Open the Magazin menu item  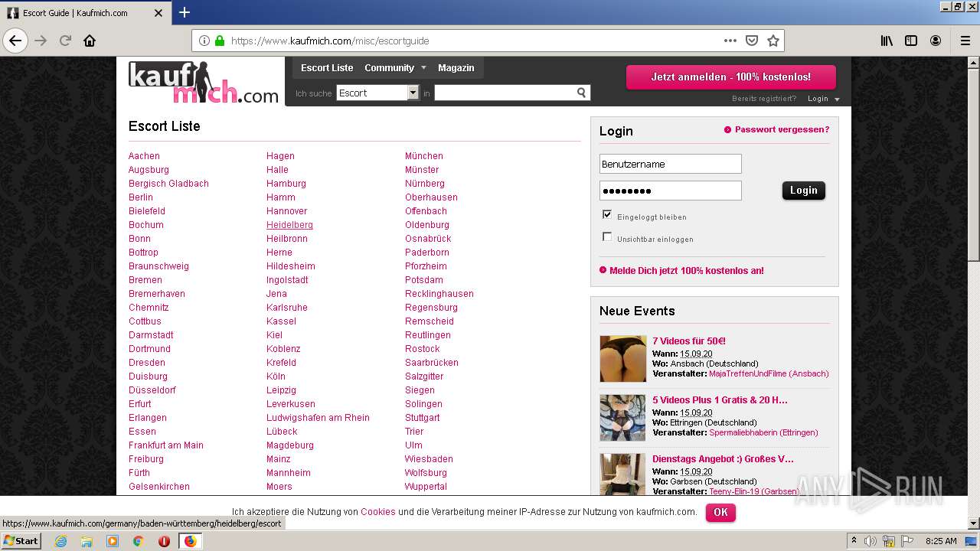[x=456, y=67]
